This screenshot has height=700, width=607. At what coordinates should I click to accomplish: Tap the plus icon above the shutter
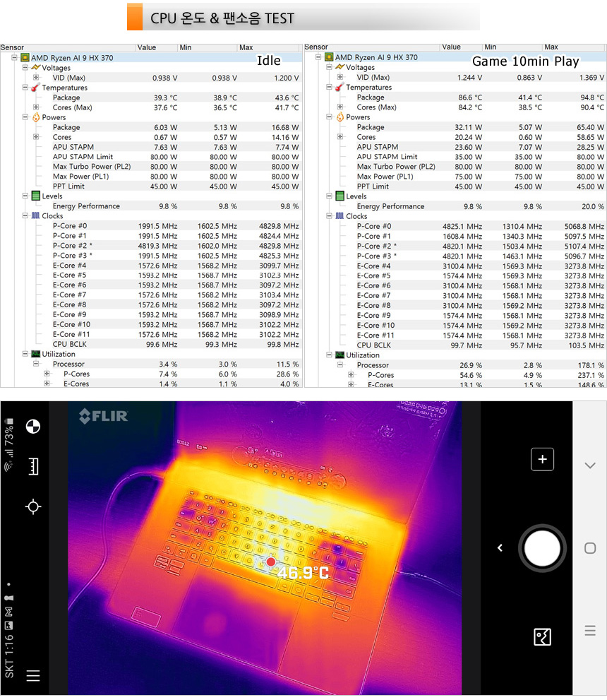coord(542,459)
